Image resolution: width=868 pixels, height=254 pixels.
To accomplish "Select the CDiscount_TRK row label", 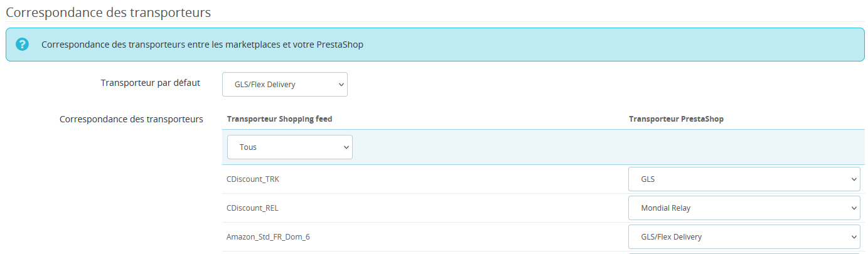I will click(253, 179).
